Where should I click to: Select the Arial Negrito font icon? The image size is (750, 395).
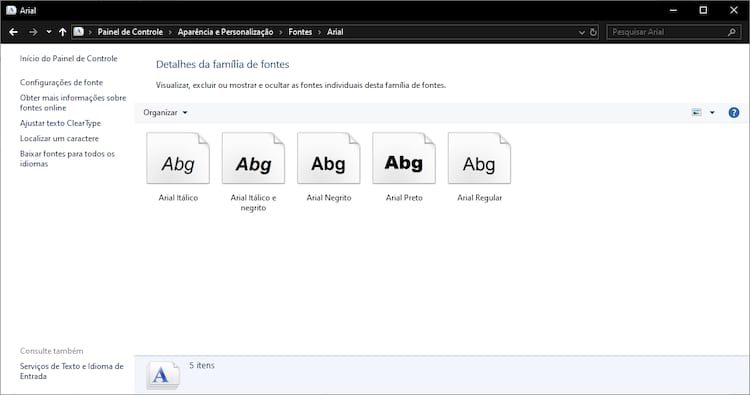click(x=329, y=158)
